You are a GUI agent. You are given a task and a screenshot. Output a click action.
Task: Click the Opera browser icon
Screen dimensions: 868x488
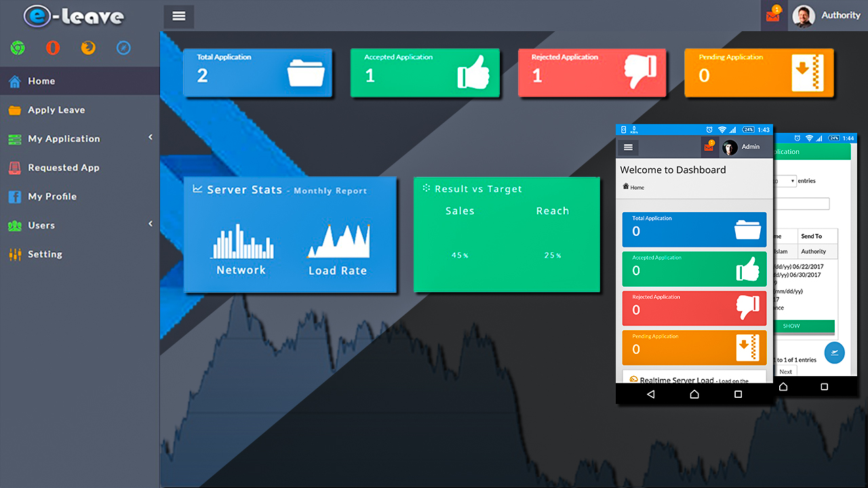53,48
